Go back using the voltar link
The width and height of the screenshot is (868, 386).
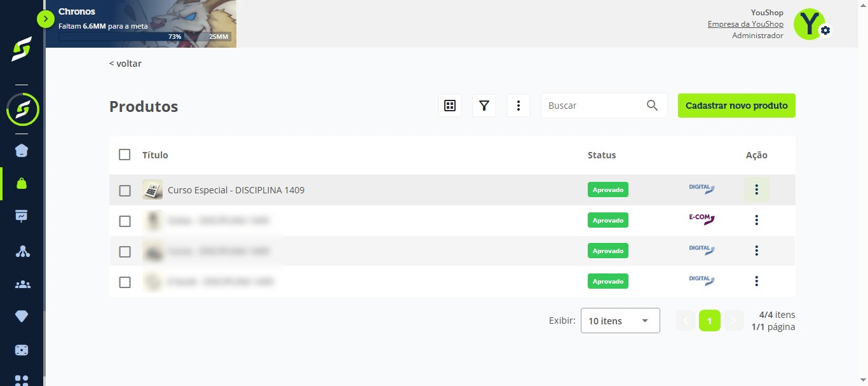click(125, 64)
